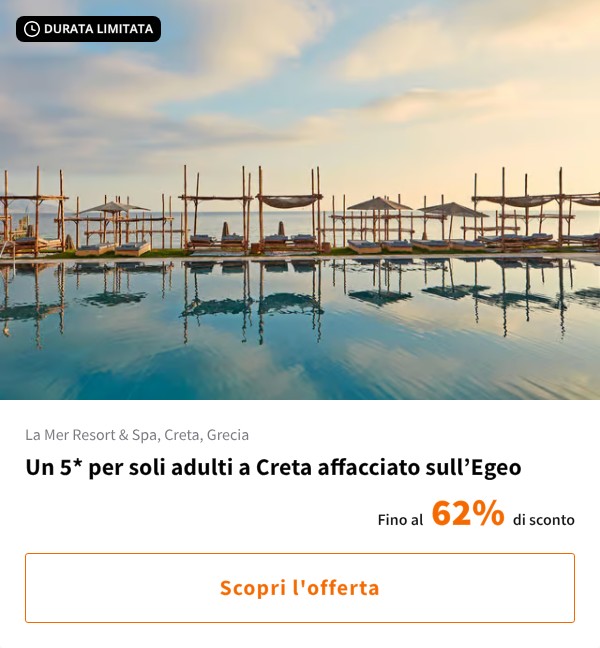Click the Scopri l'offerta button

coord(300,588)
